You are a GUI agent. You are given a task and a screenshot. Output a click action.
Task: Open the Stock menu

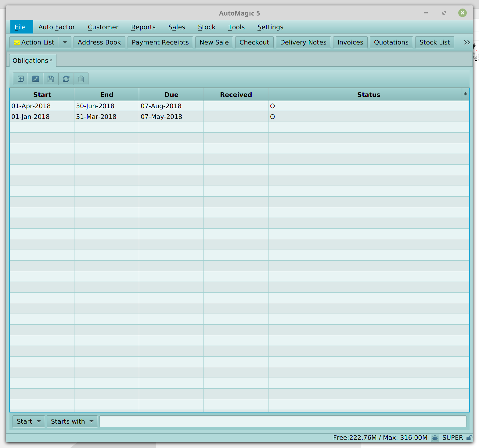pyautogui.click(x=207, y=27)
